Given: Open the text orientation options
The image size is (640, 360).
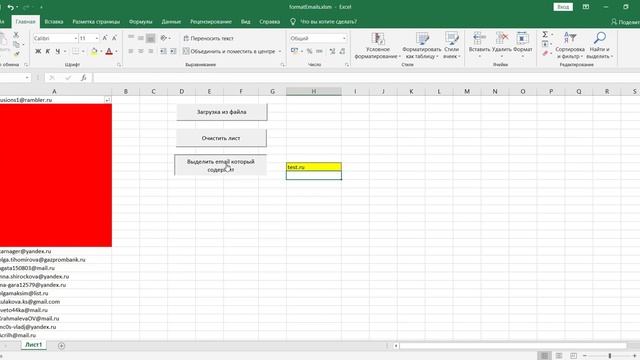Looking at the screenshot, I should pyautogui.click(x=164, y=38).
